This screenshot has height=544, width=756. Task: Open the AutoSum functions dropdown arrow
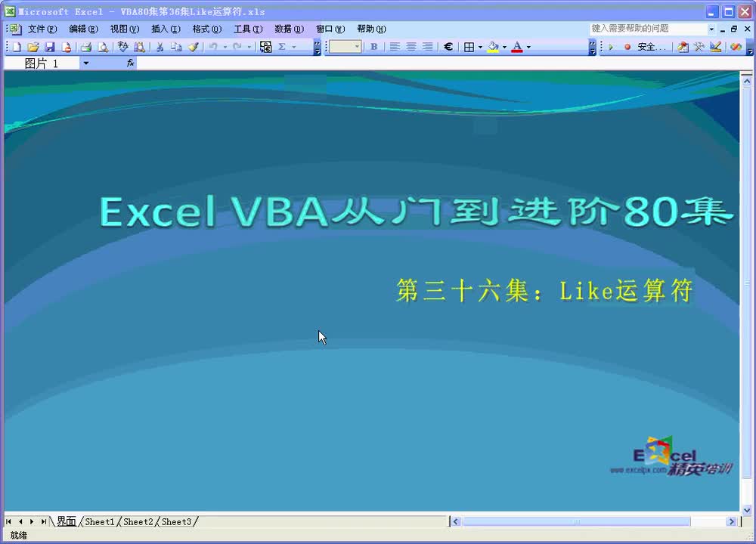293,47
